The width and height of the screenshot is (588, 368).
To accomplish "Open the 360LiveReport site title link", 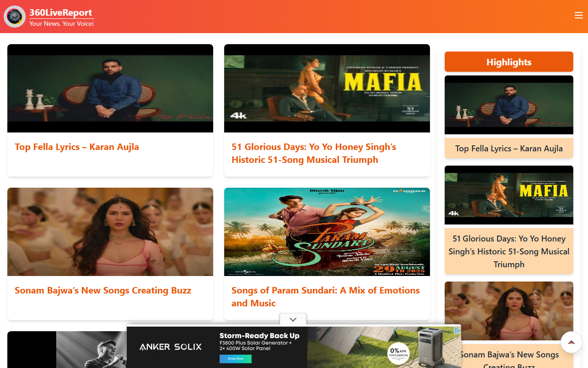I will pos(61,12).
